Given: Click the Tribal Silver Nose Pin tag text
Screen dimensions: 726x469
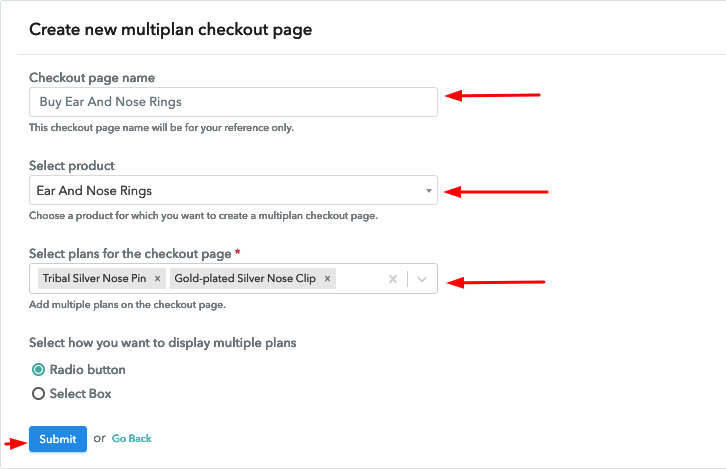Looking at the screenshot, I should [95, 279].
